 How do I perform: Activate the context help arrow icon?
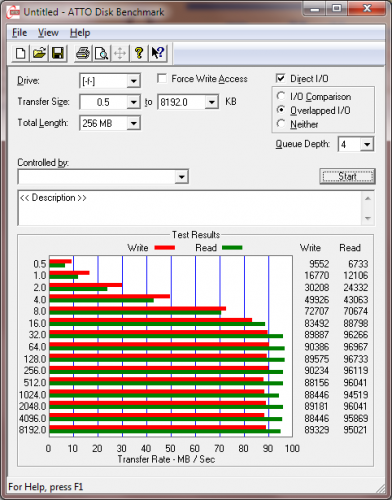158,53
